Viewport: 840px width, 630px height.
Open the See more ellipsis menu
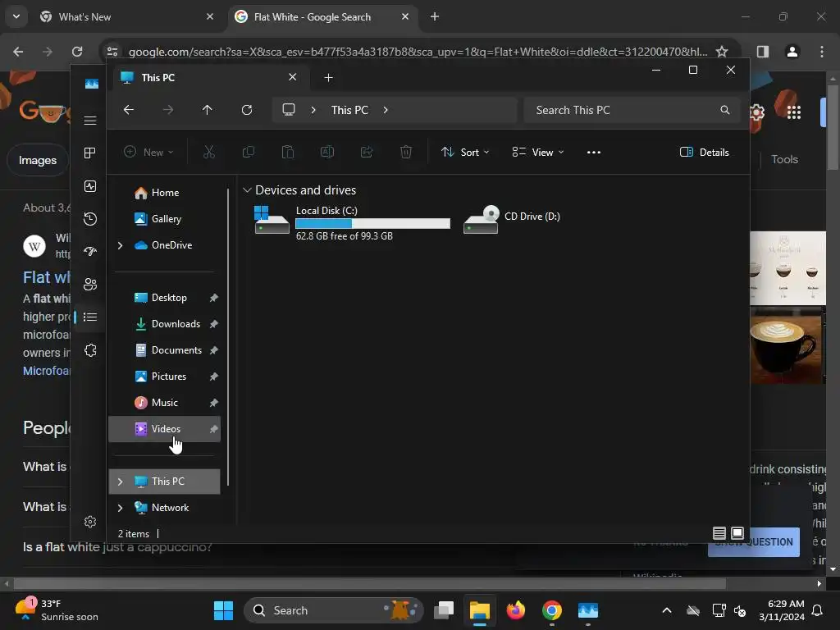594,152
